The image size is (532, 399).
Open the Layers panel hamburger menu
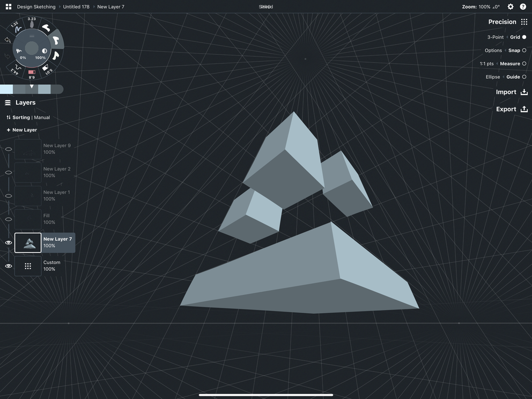[8, 102]
